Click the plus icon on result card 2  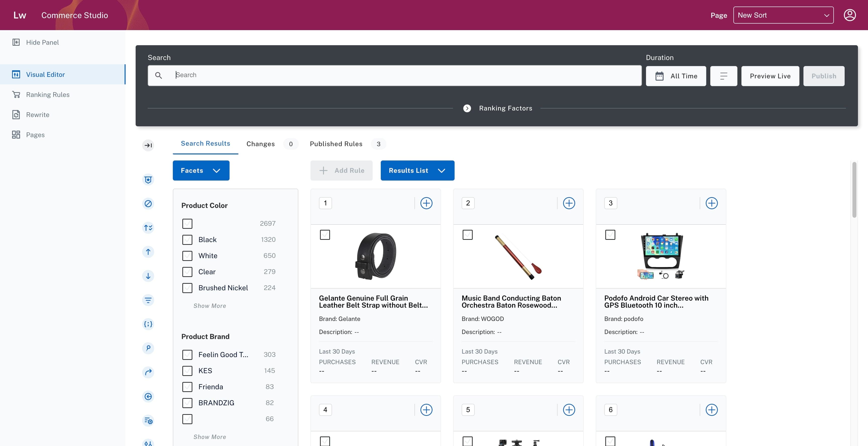569,203
